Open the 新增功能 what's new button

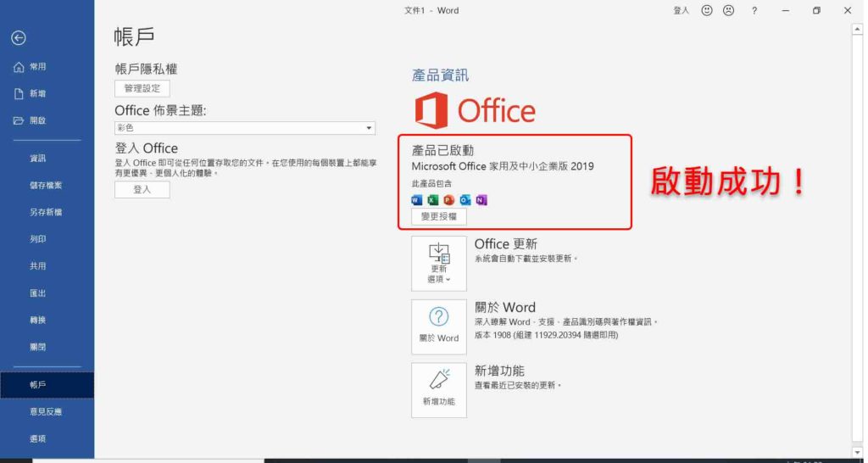pos(439,390)
